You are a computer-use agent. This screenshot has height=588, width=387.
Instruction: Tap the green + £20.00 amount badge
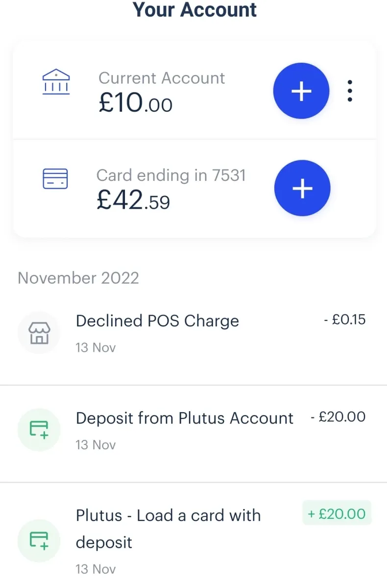(x=337, y=513)
